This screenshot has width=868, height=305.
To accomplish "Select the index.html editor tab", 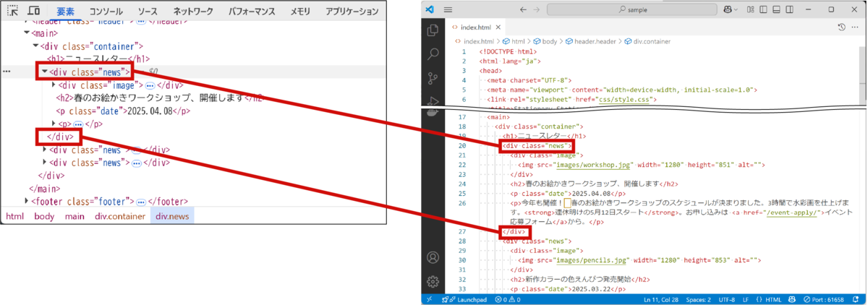I will click(475, 27).
